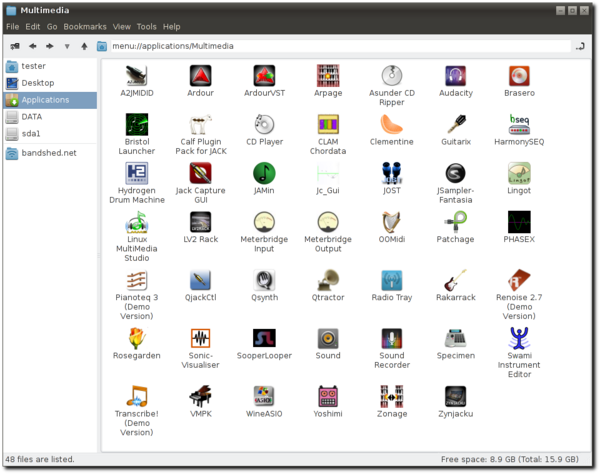600x474 pixels.
Task: Open Sonic-Visualiser icon
Action: pos(201,338)
